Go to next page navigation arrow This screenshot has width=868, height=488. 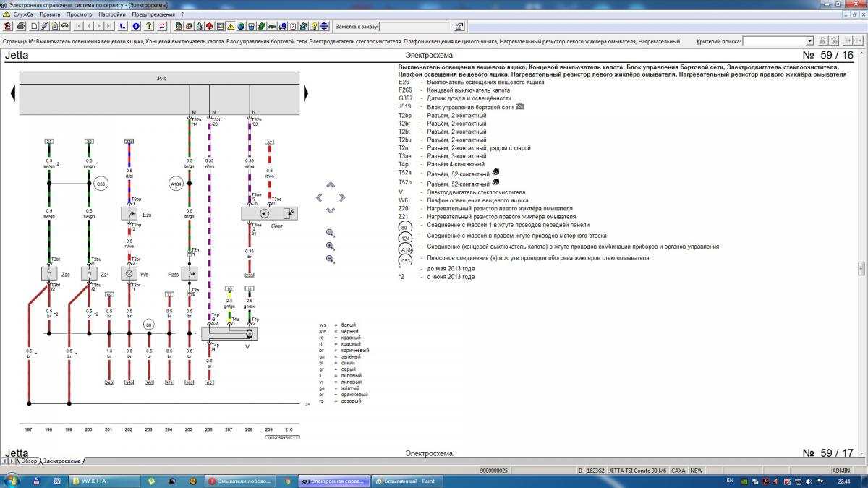coord(99,27)
